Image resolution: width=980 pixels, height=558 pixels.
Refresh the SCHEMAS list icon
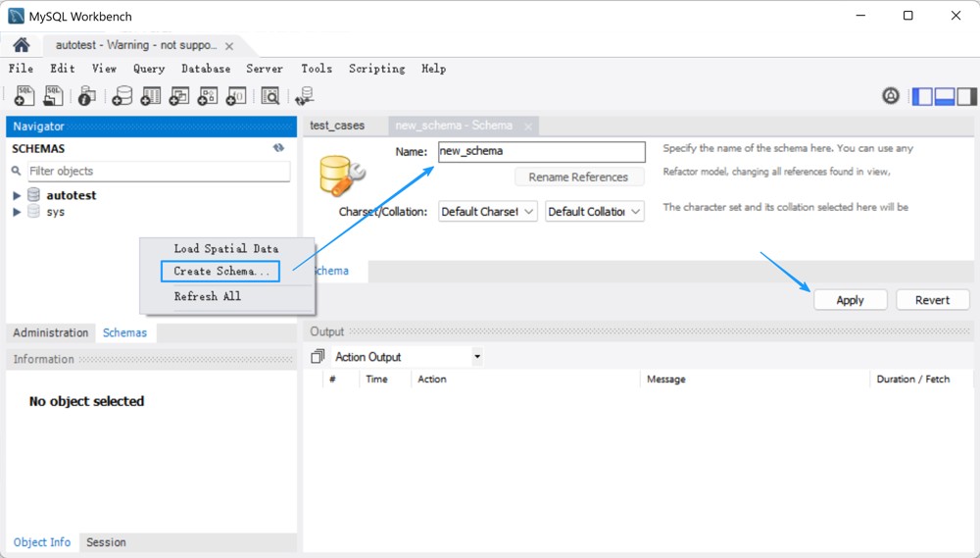(x=278, y=148)
